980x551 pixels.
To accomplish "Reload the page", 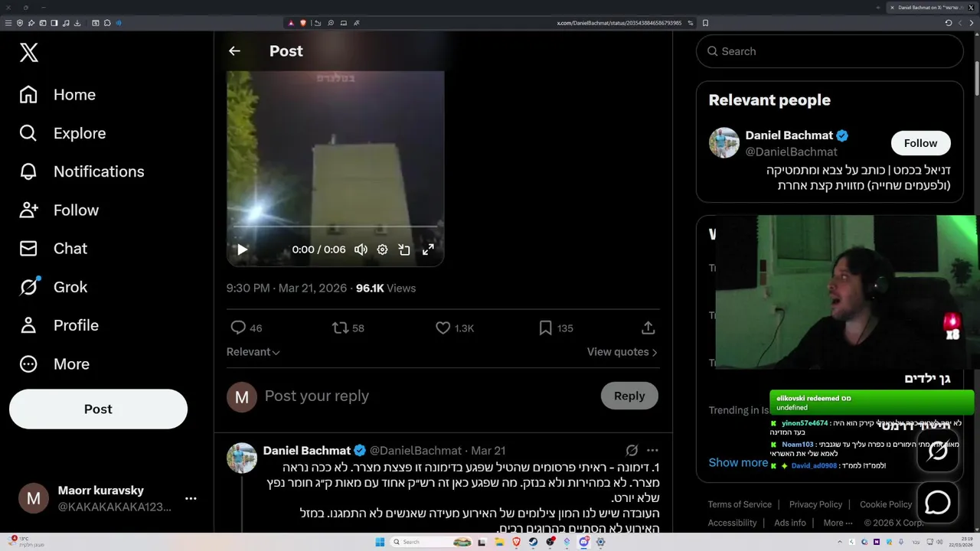I will tap(949, 23).
